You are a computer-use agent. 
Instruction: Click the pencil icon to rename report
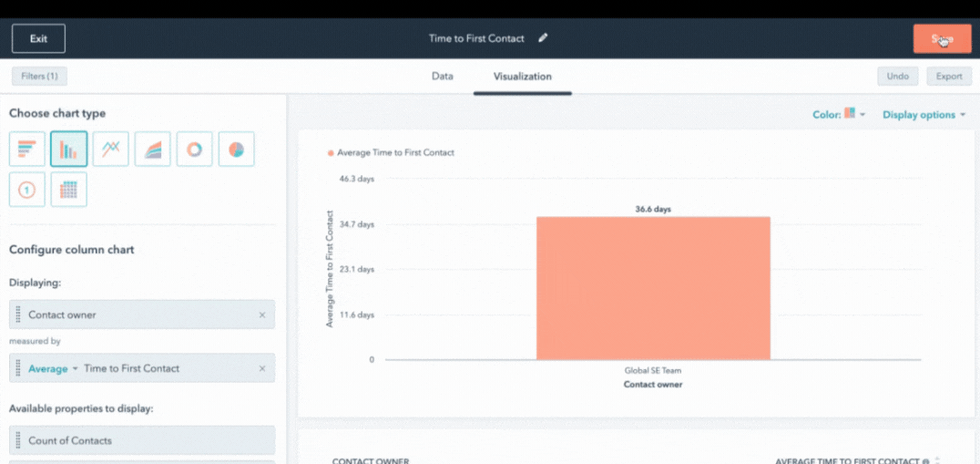544,38
